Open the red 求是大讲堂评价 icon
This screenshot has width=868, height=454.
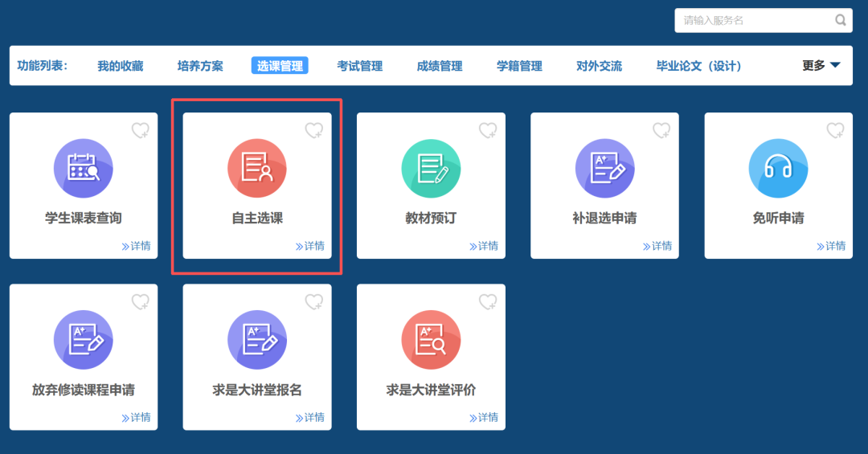431,340
